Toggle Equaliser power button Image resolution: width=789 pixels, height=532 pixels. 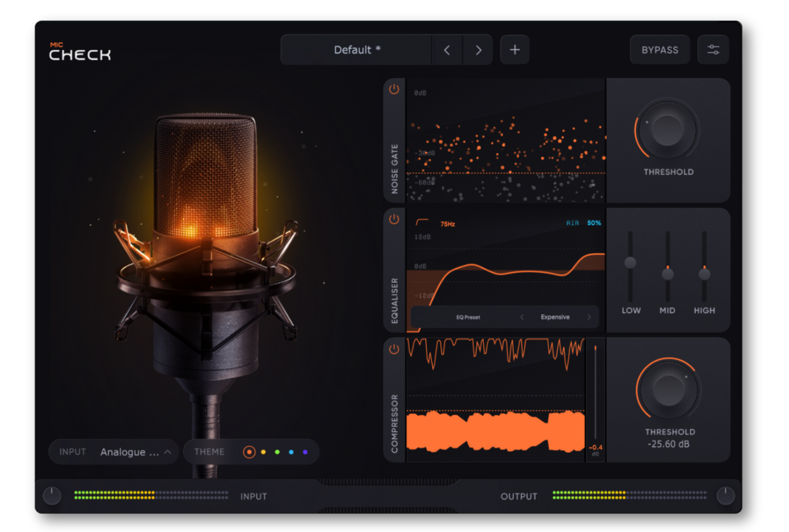click(394, 219)
